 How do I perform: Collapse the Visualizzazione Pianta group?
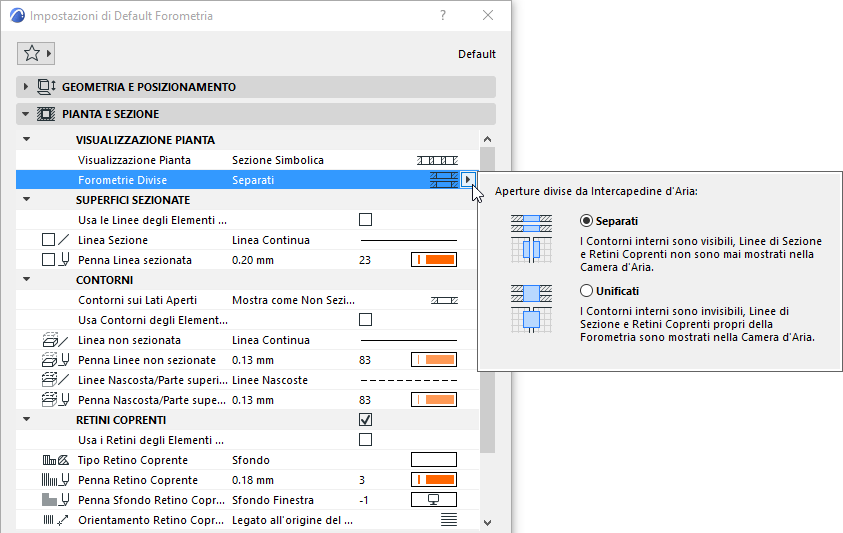click(x=26, y=139)
